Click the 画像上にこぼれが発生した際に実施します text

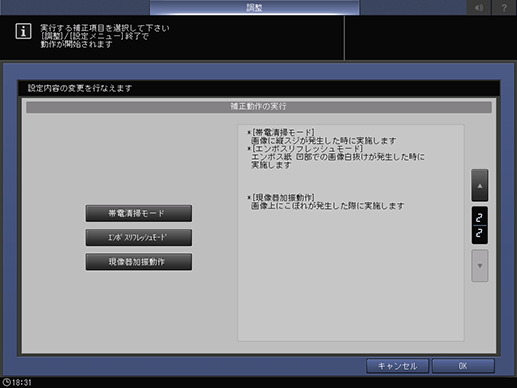pos(327,206)
